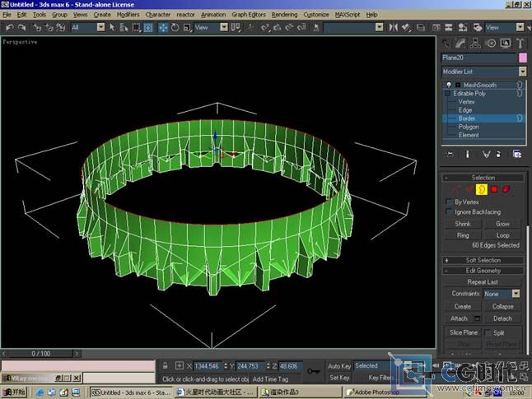
Task: Check Ignore Backfacing option
Action: [448, 212]
